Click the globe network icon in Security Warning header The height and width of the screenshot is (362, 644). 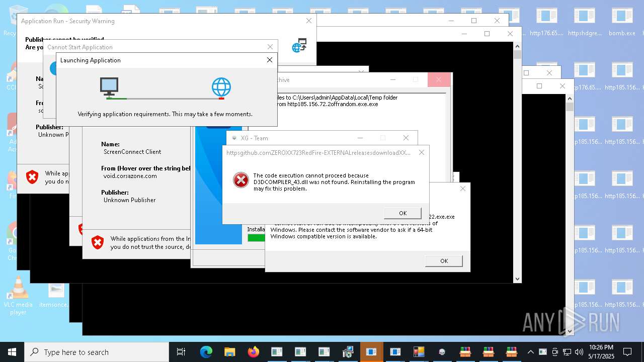299,45
